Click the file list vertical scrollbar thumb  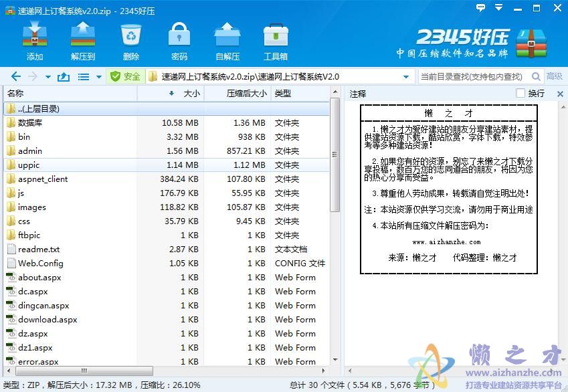point(335,155)
